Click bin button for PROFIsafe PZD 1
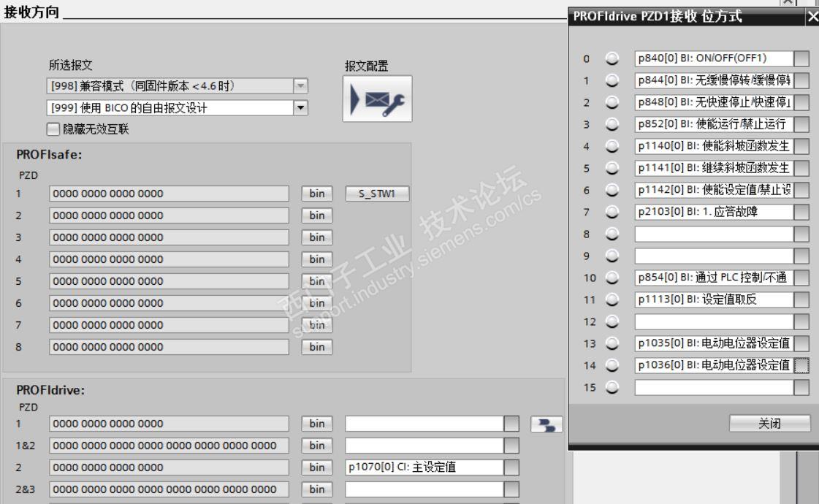This screenshot has width=819, height=504. tap(316, 194)
